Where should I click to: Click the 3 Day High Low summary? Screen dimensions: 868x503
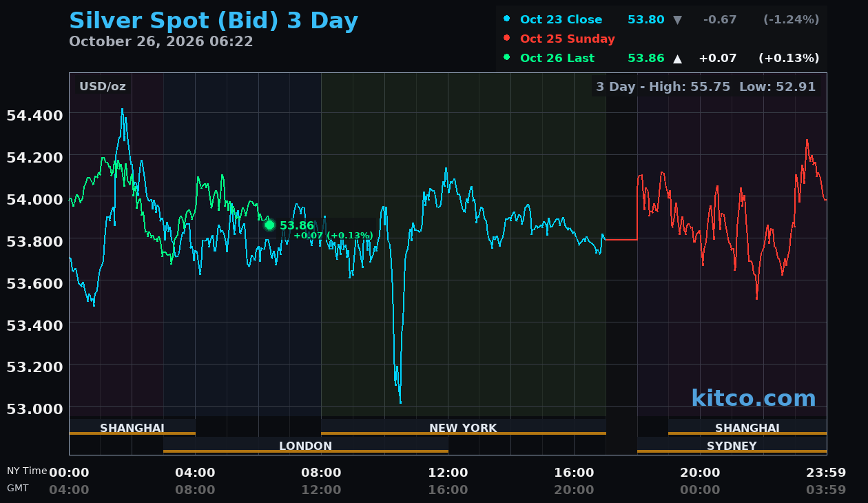[706, 87]
